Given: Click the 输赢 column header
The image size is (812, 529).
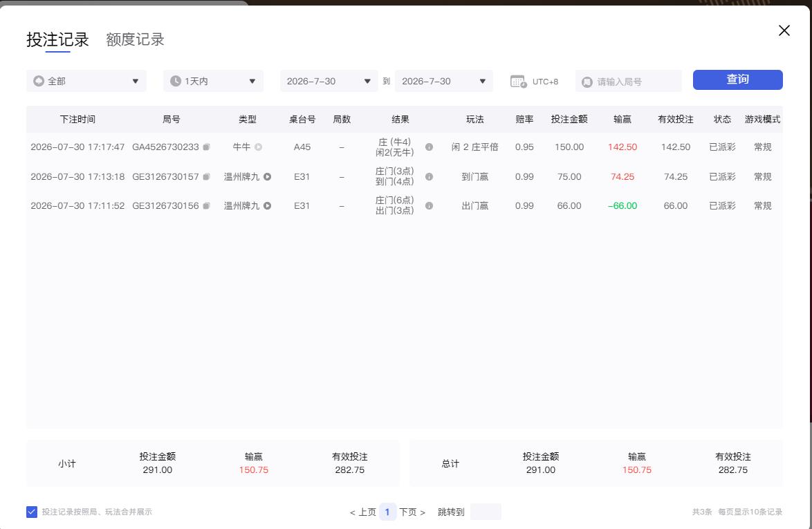Looking at the screenshot, I should [x=622, y=120].
